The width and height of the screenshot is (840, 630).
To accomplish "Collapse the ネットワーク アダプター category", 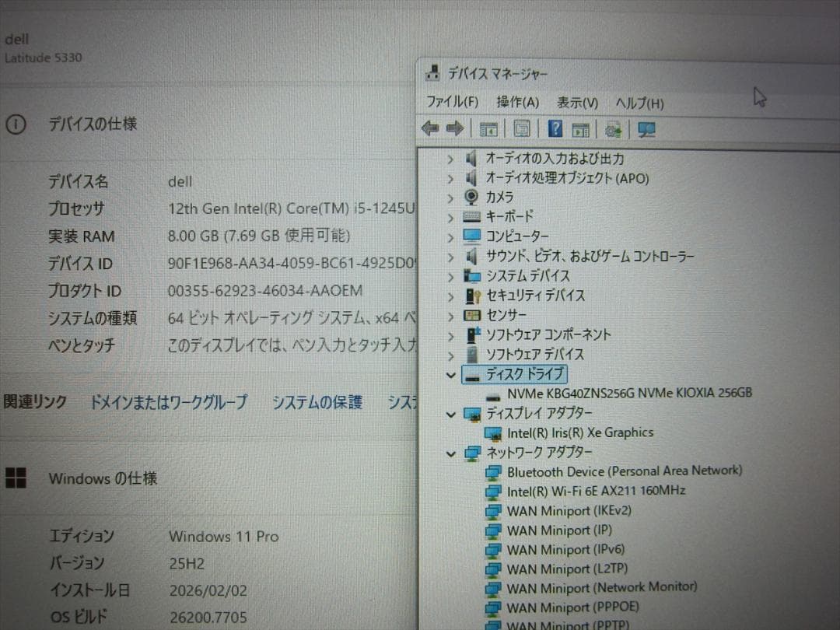I will point(451,453).
